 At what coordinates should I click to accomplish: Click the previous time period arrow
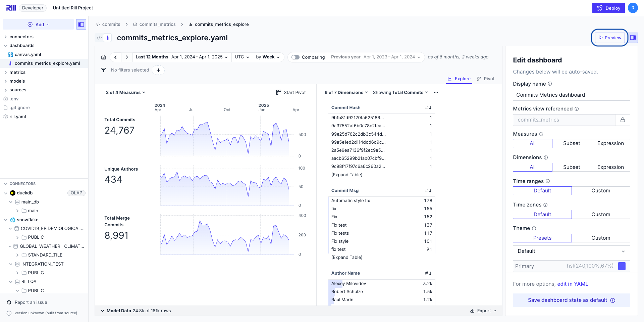click(115, 57)
